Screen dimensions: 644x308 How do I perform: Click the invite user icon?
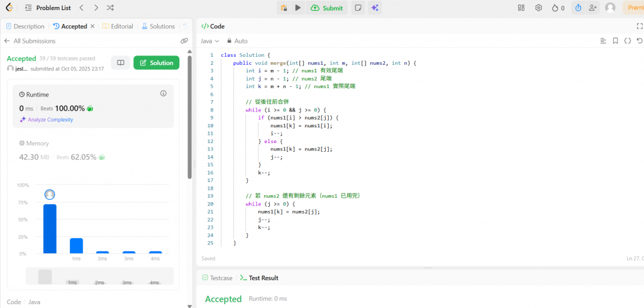tap(592, 8)
